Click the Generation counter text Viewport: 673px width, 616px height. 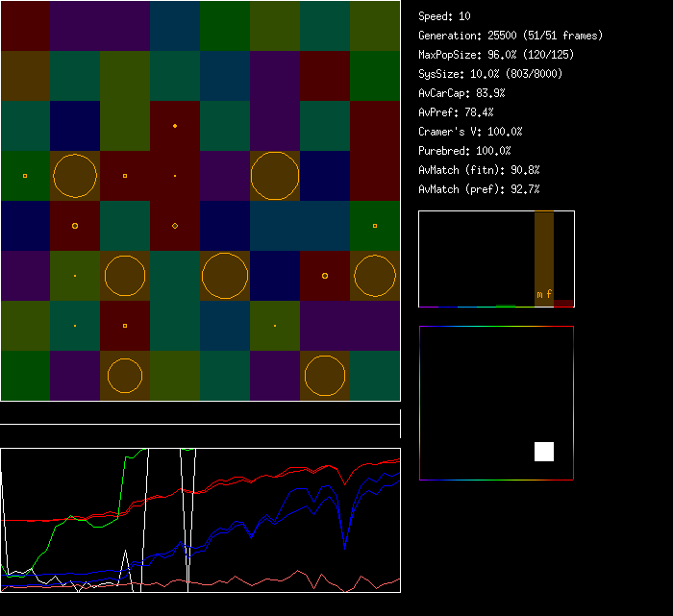[x=511, y=36]
